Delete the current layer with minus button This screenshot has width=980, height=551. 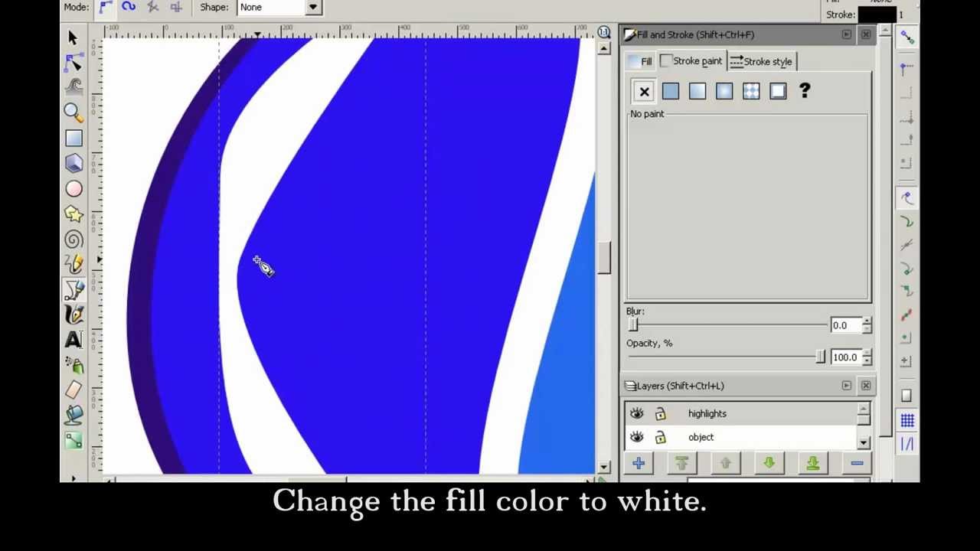point(857,463)
